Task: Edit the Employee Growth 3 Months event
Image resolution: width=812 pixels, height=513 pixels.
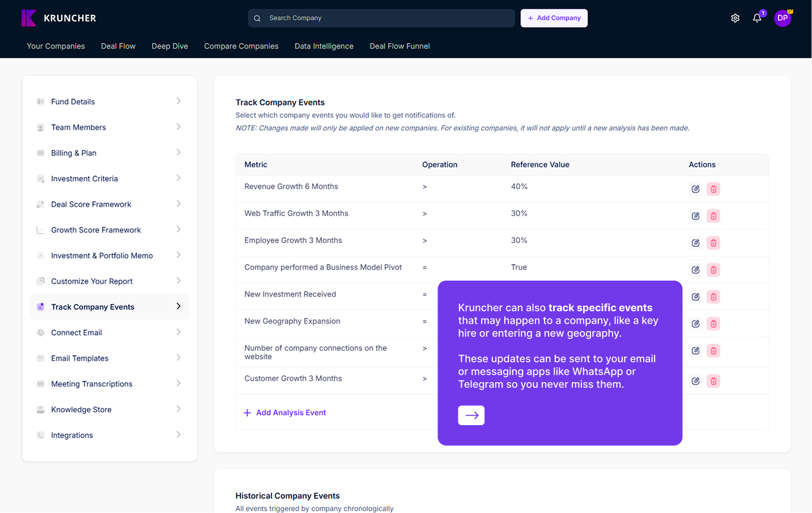Action: coord(695,243)
